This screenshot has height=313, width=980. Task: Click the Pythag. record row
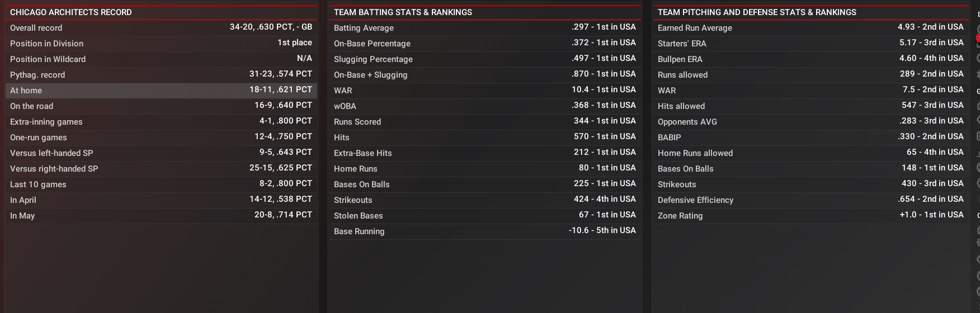coord(161,75)
